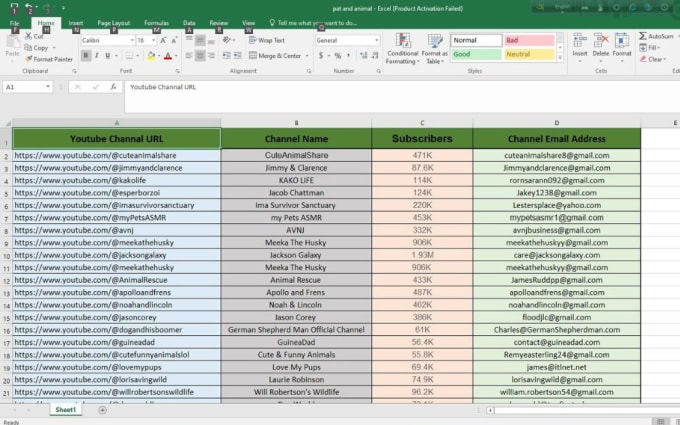The height and width of the screenshot is (425, 680).
Task: Open the Font Color dropdown arrow
Action: point(176,56)
